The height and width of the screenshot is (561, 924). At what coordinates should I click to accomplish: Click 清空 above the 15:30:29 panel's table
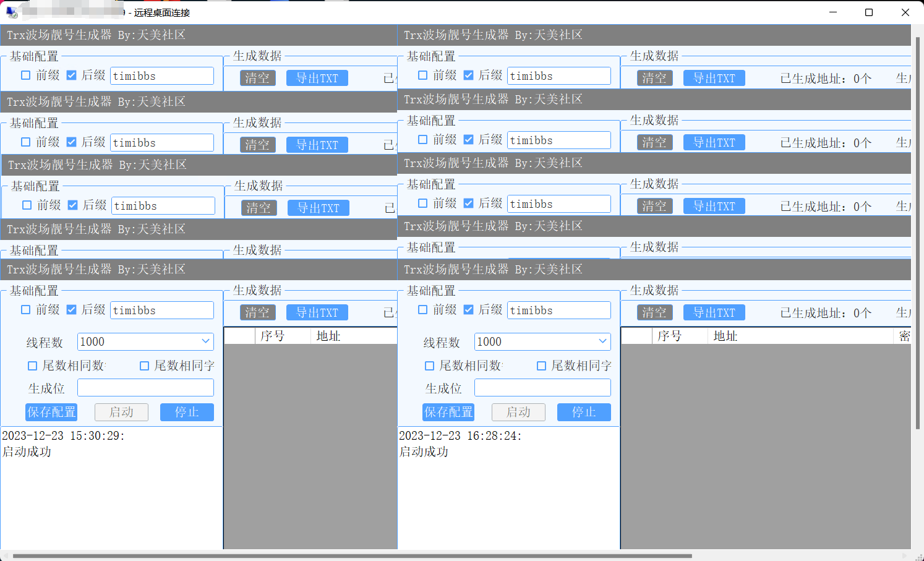257,312
